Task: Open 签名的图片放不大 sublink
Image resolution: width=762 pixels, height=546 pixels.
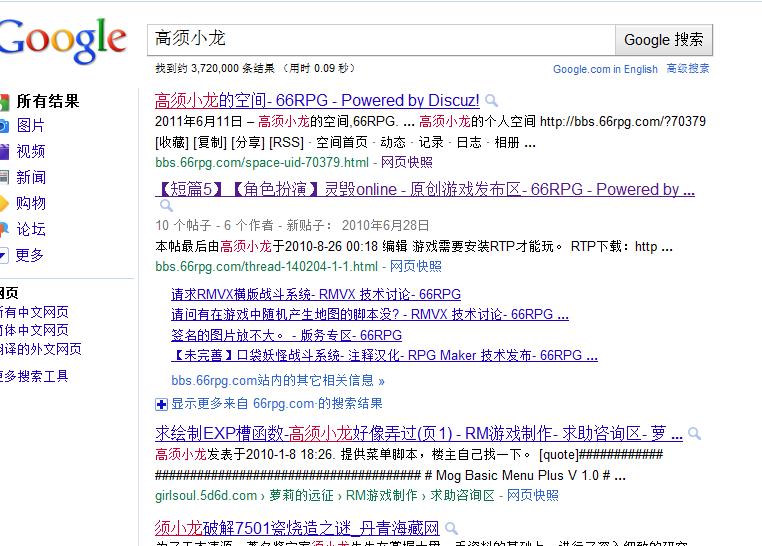Action: [x=286, y=335]
